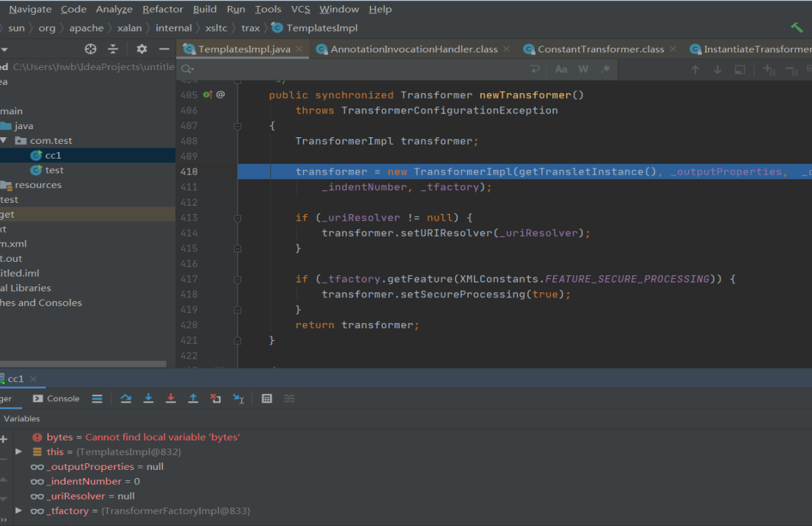Fold the newTransformer method body at line 407

(237, 126)
